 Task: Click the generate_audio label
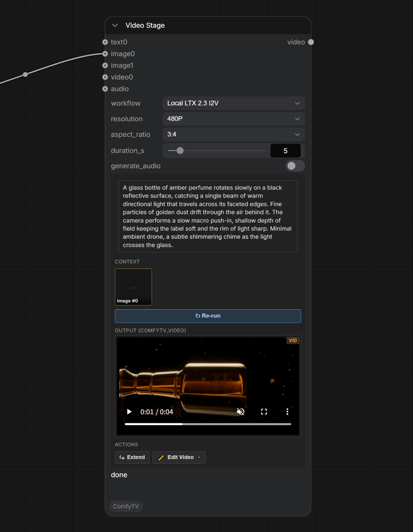[x=136, y=166]
